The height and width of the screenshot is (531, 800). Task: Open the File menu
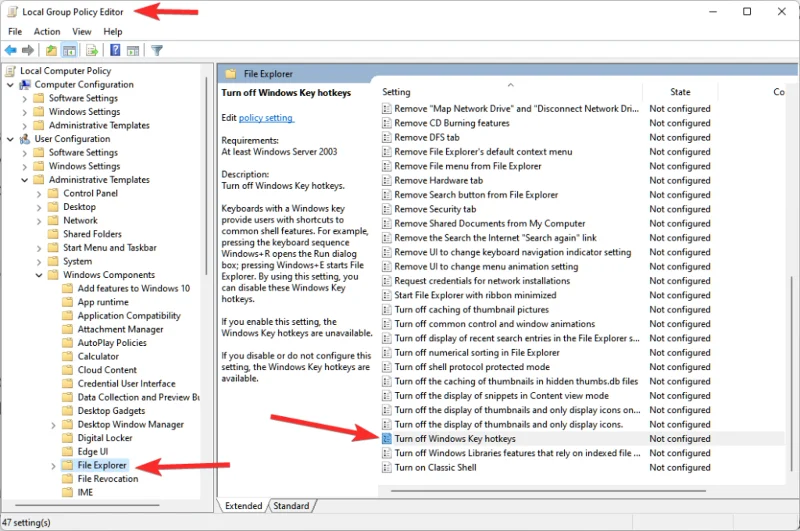point(15,32)
